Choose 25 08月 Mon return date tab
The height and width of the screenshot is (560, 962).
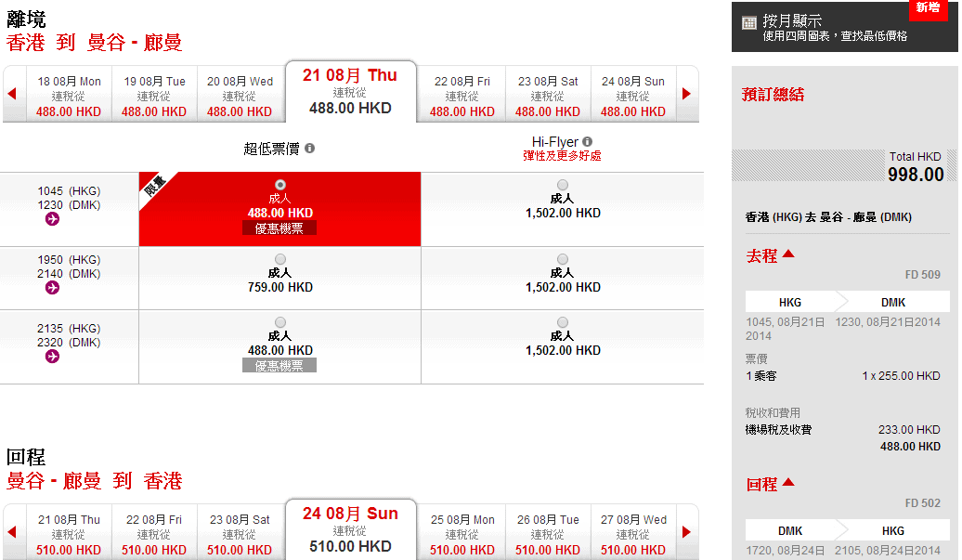tap(461, 534)
